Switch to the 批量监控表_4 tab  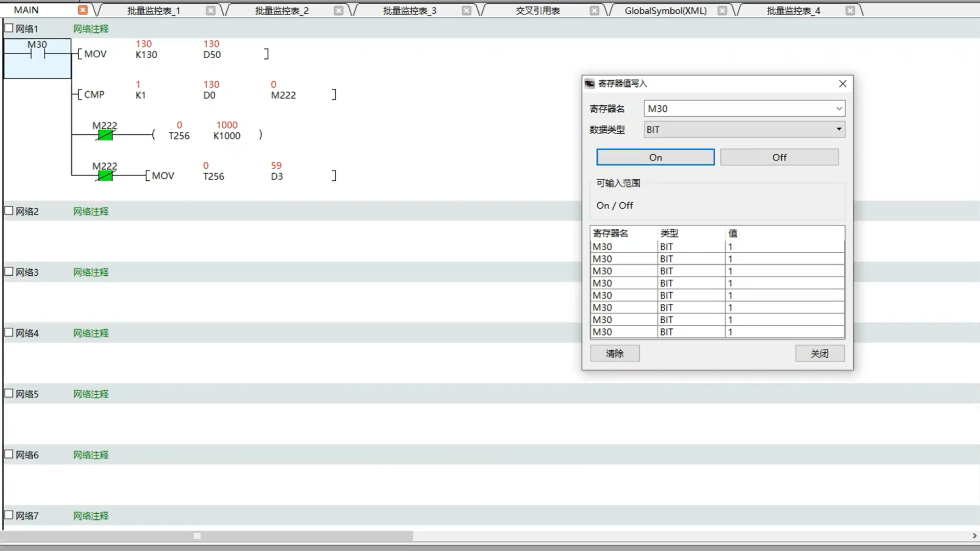pyautogui.click(x=793, y=11)
